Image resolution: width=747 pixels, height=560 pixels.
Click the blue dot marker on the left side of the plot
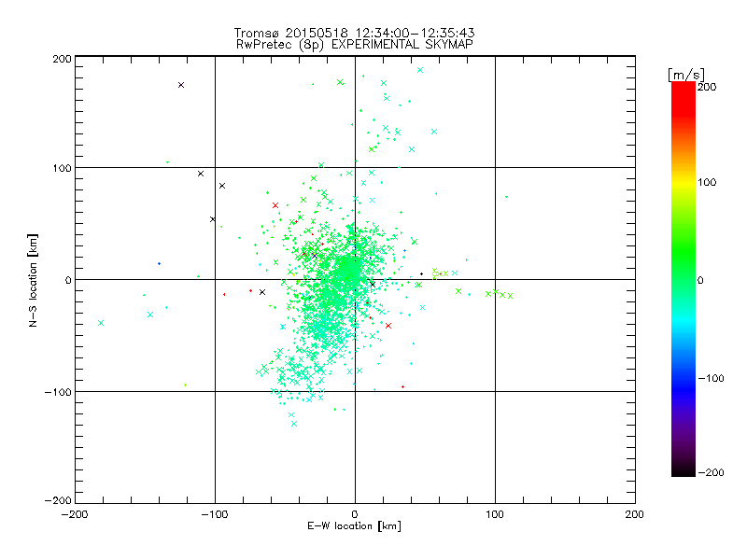click(159, 264)
